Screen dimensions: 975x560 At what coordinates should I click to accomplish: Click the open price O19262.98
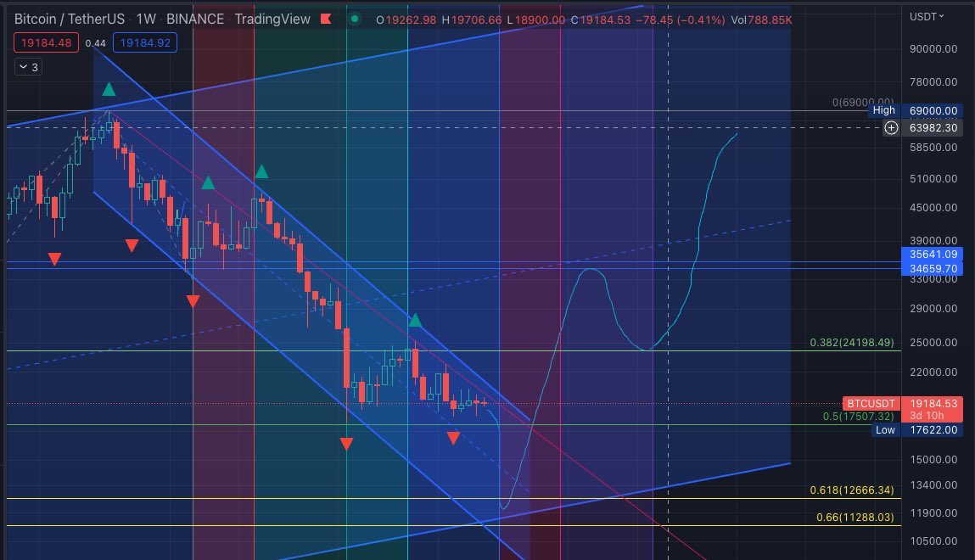(406, 20)
